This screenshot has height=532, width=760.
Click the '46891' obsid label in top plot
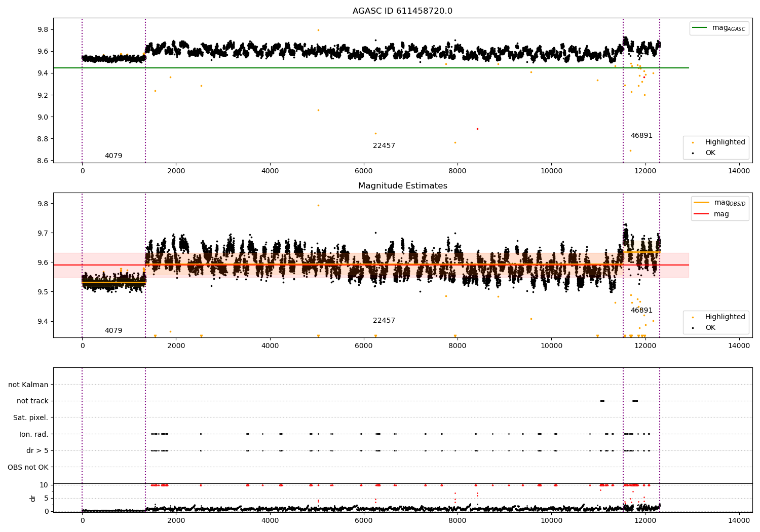pos(641,136)
